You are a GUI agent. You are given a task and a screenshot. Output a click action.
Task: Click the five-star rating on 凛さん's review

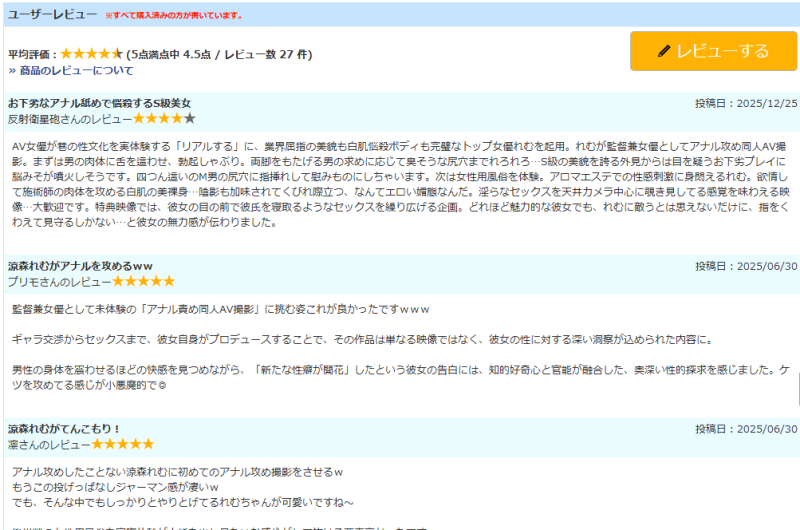(122, 444)
